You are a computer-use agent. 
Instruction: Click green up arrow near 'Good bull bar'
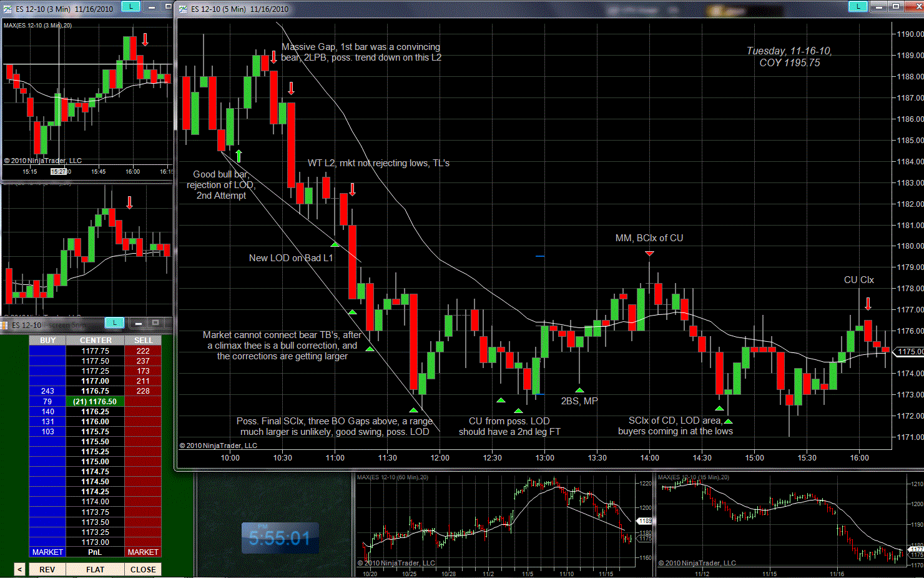pos(238,156)
